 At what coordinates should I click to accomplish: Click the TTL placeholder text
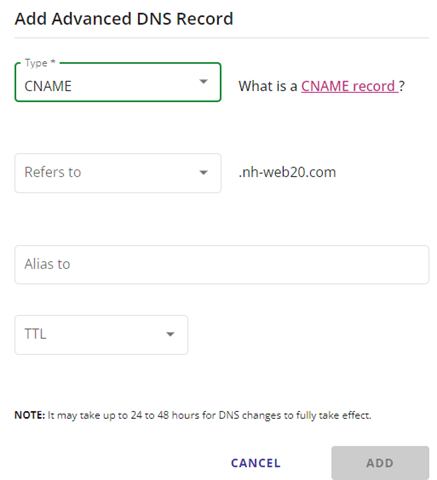pos(35,334)
